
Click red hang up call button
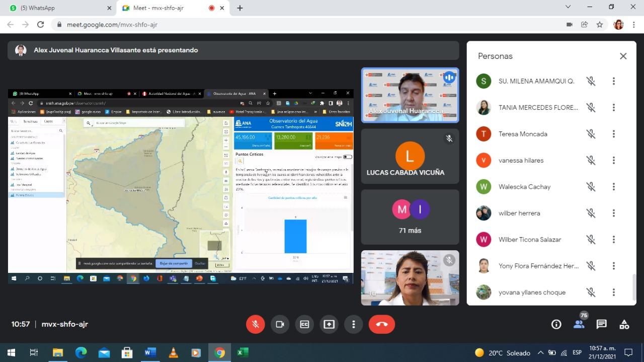382,324
